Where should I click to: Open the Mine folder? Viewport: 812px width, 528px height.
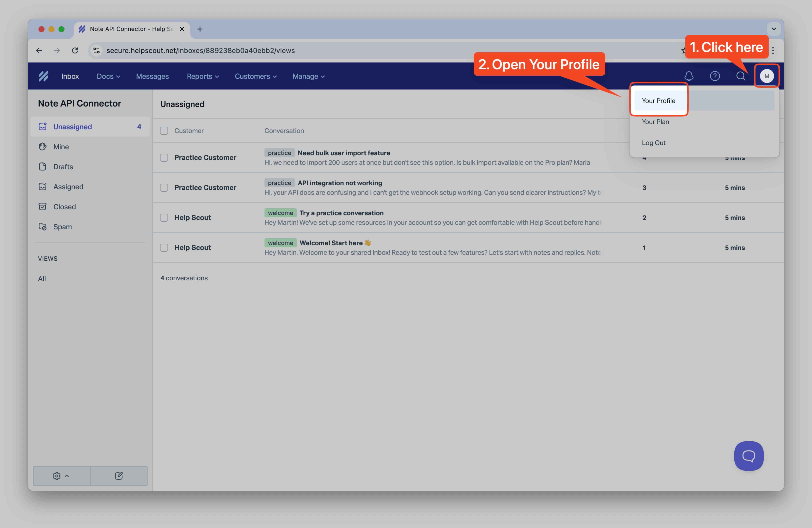[x=90, y=147]
